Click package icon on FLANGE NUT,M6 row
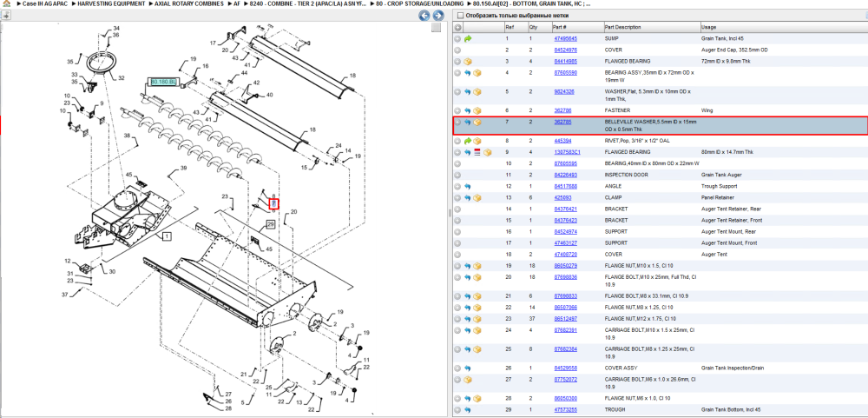The height and width of the screenshot is (418, 868). pyautogui.click(x=477, y=399)
